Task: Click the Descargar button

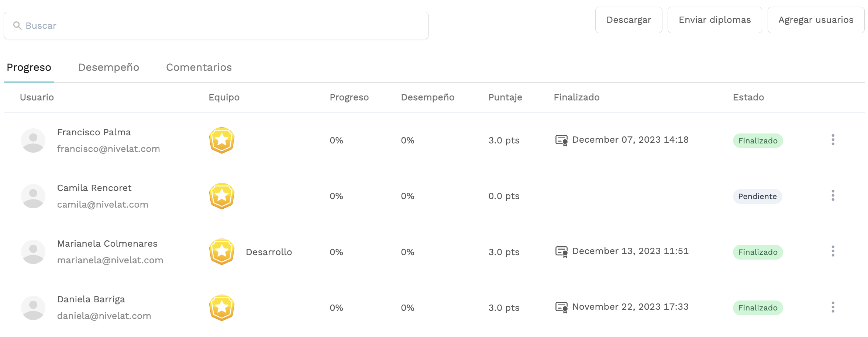Action: 629,20
